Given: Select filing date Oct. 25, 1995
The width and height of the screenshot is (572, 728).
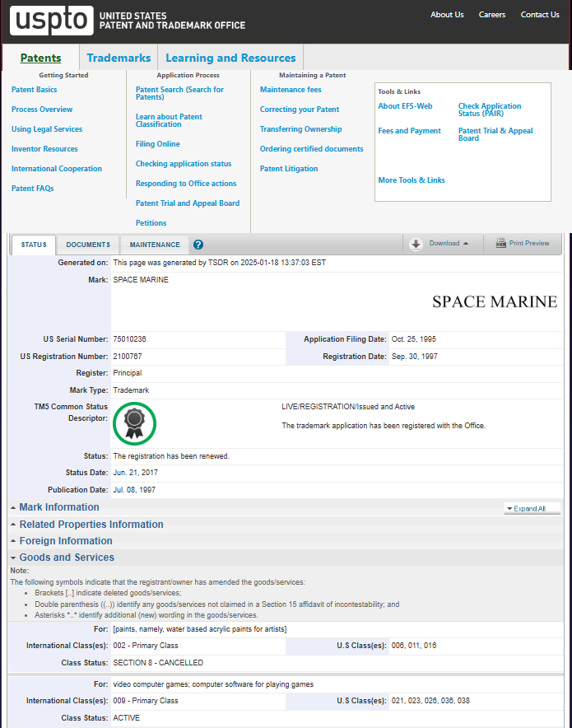Looking at the screenshot, I should point(414,339).
